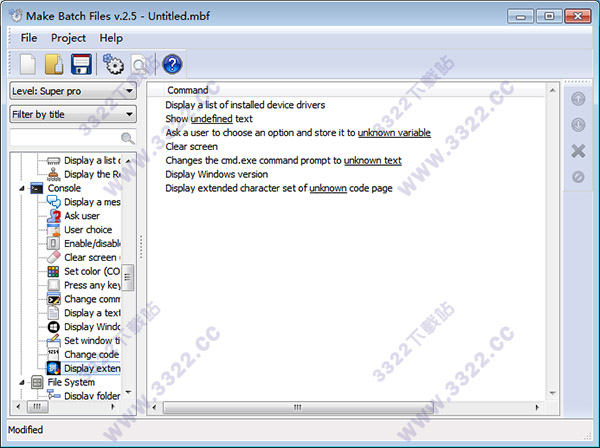600x448 pixels.
Task: Click command list scroll right arrow
Action: point(537,407)
